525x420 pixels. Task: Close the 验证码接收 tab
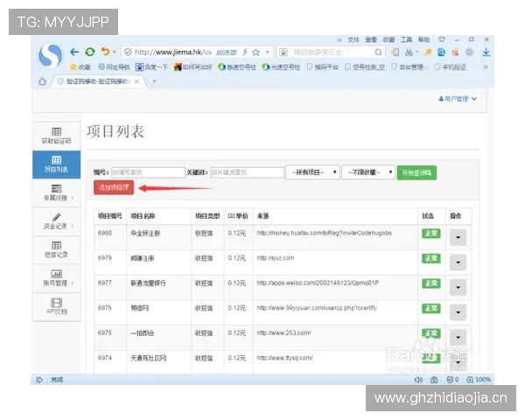(136, 81)
